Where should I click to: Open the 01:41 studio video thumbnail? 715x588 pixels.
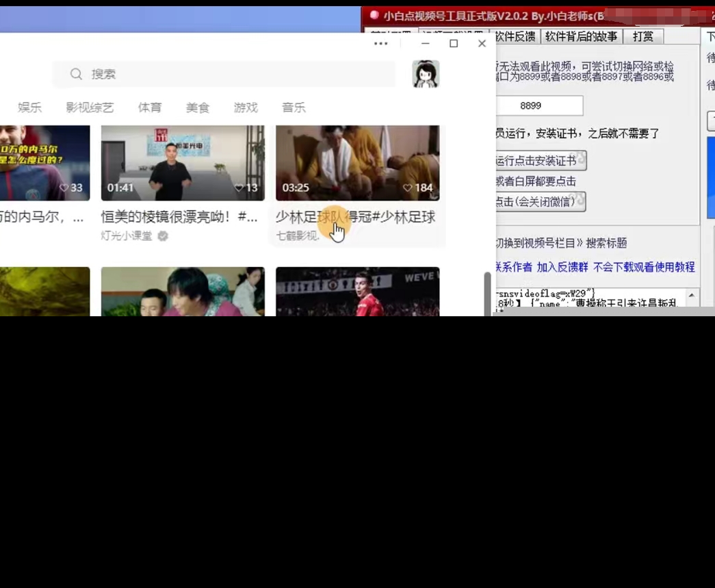tap(183, 163)
